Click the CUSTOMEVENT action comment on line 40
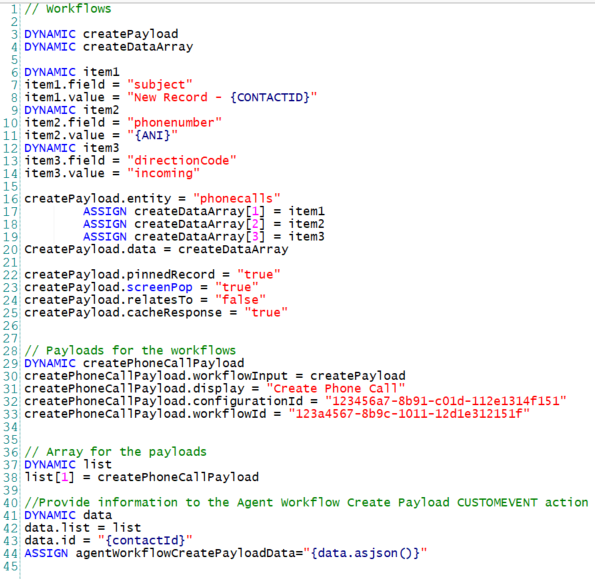595x579 pixels. pos(306,502)
